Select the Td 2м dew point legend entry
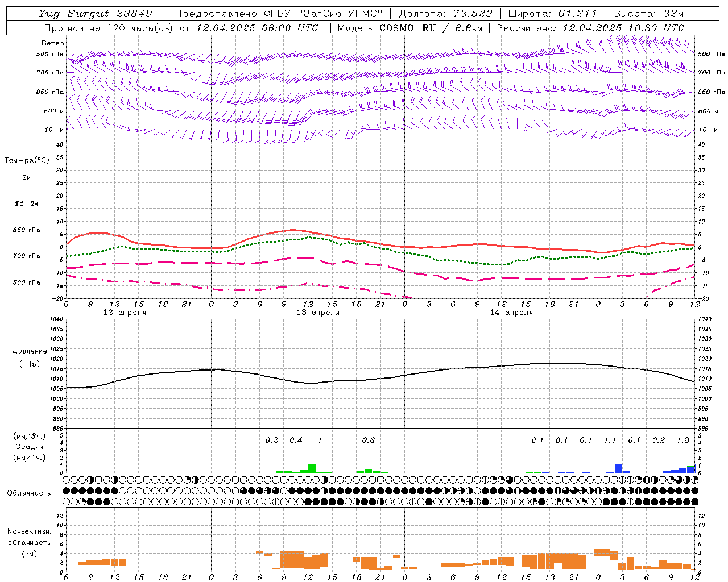 (x=26, y=203)
